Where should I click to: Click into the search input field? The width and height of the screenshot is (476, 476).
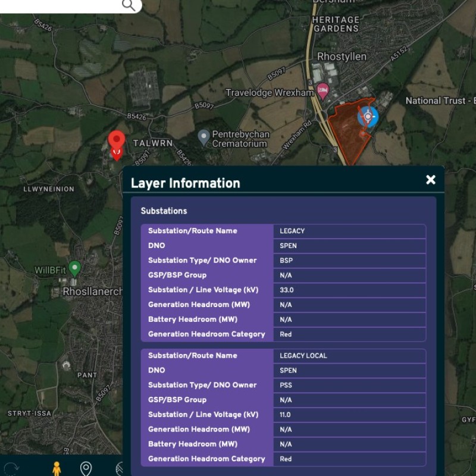(x=61, y=5)
